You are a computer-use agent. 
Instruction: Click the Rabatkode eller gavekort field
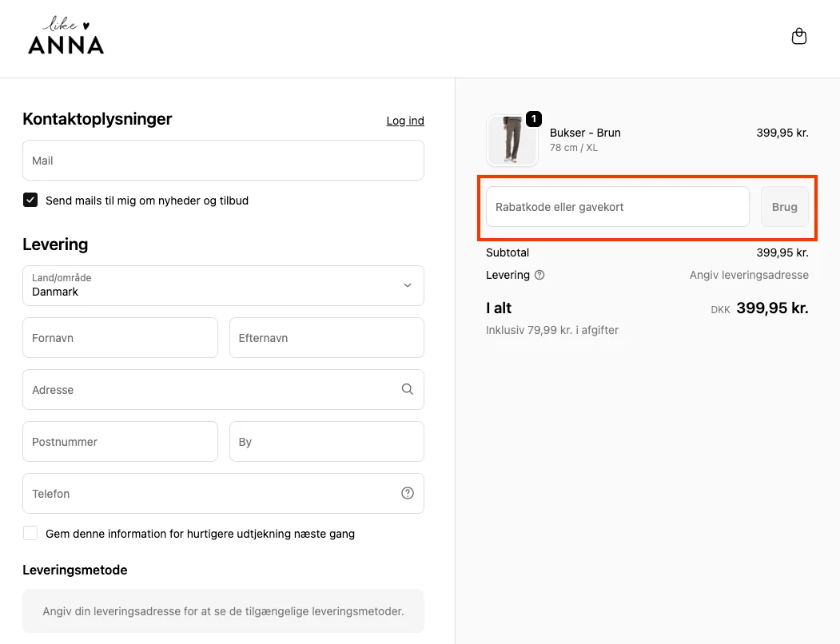point(617,207)
